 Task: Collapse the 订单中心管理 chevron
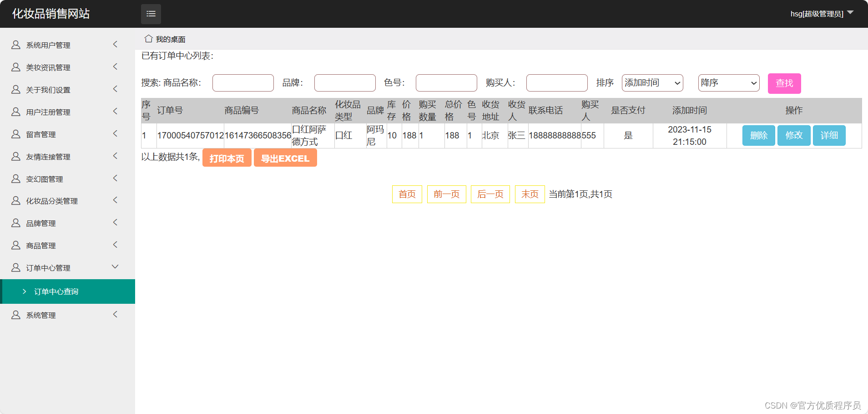point(115,267)
